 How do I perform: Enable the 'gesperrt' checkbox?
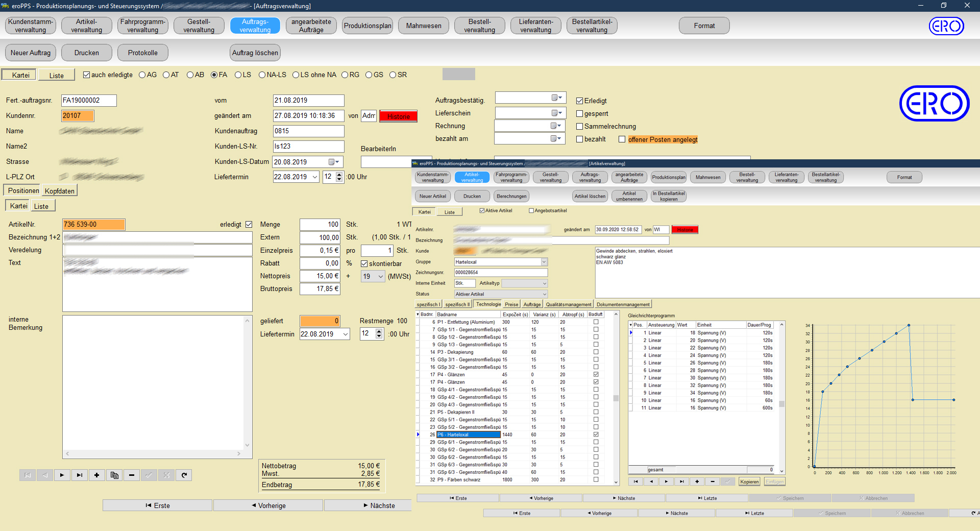580,114
